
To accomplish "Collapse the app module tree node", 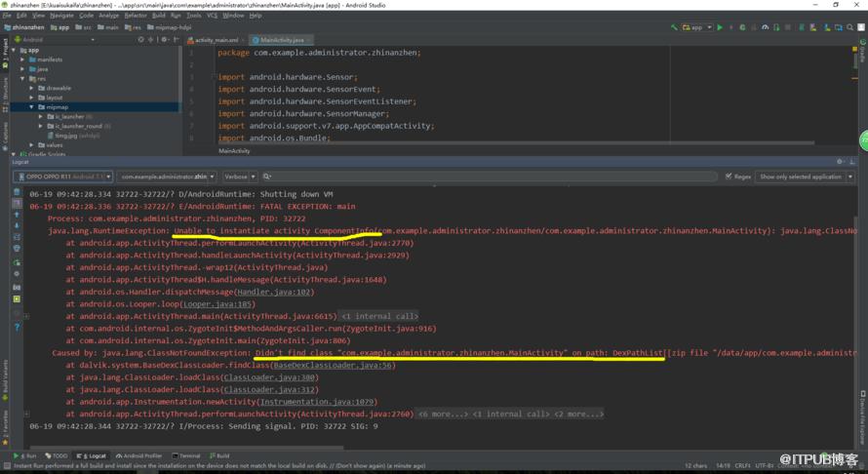I will coord(14,50).
